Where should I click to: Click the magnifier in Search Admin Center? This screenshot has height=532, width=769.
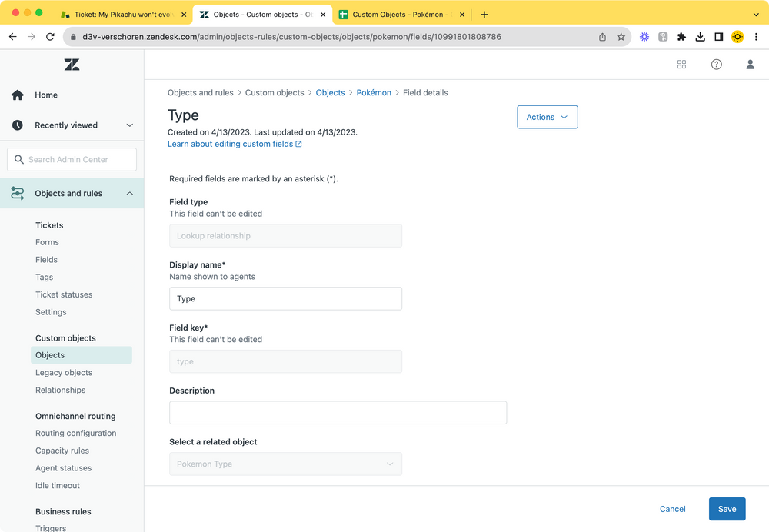(19, 159)
